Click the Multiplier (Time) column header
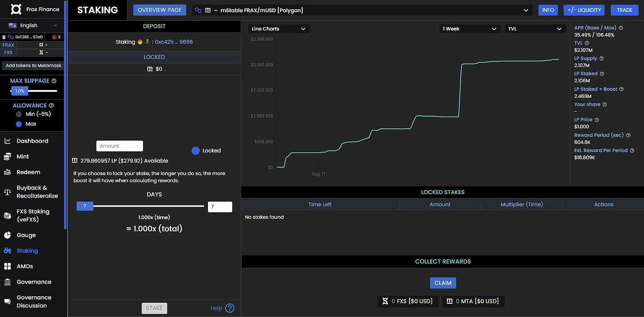 [x=522, y=204]
